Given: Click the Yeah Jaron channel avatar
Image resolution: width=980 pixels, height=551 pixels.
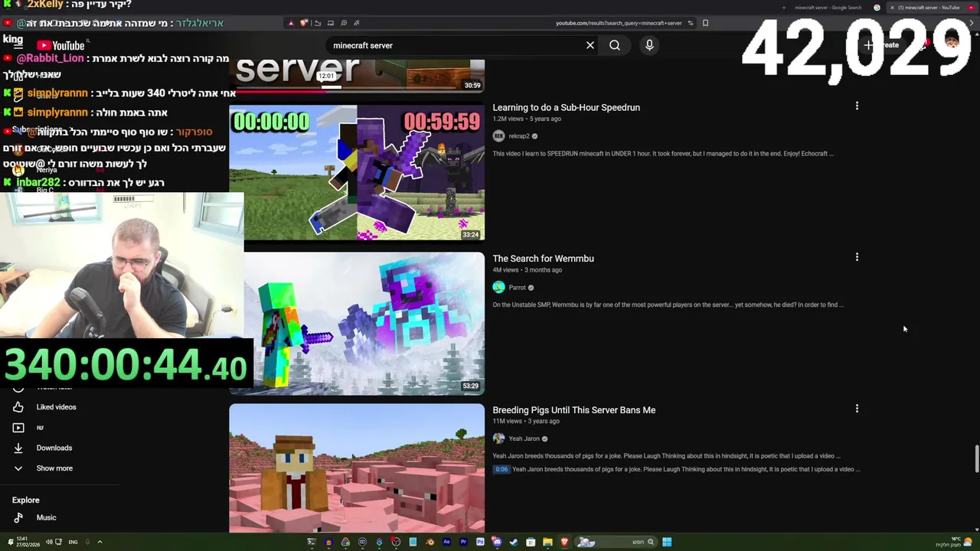Looking at the screenshot, I should pyautogui.click(x=498, y=439).
